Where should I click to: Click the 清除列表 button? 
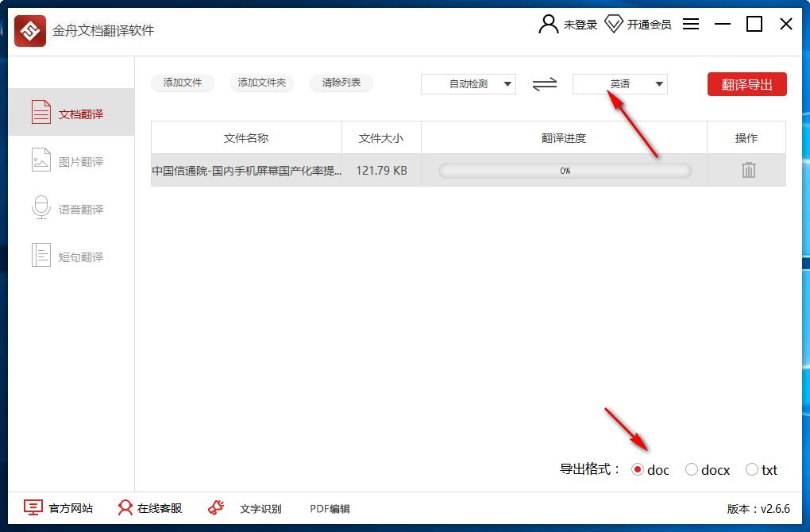341,83
